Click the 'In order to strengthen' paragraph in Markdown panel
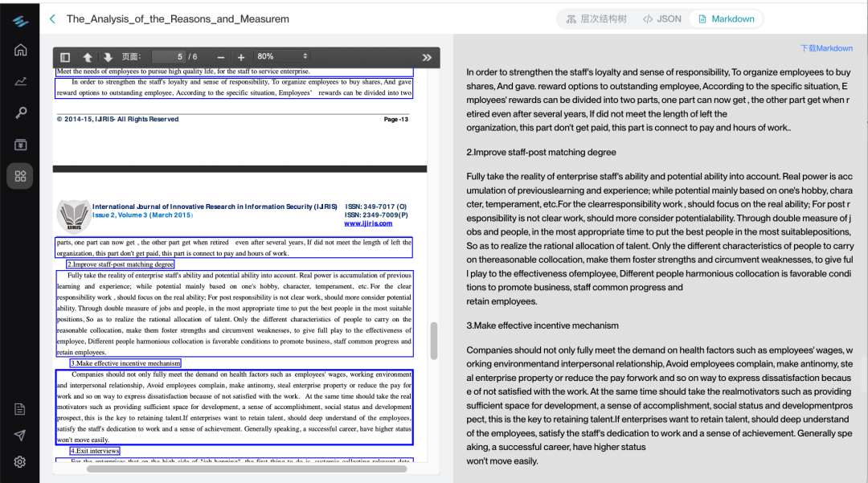 click(659, 100)
